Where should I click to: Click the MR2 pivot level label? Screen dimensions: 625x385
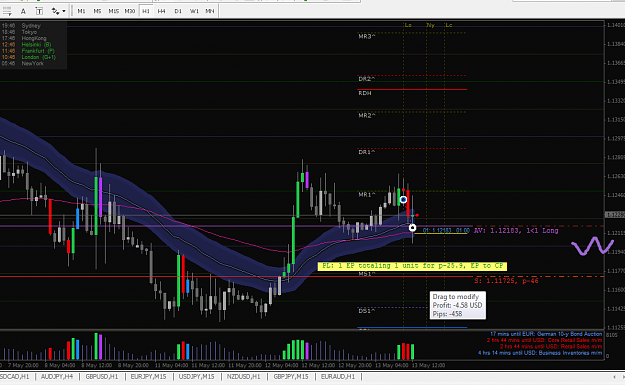coord(367,116)
